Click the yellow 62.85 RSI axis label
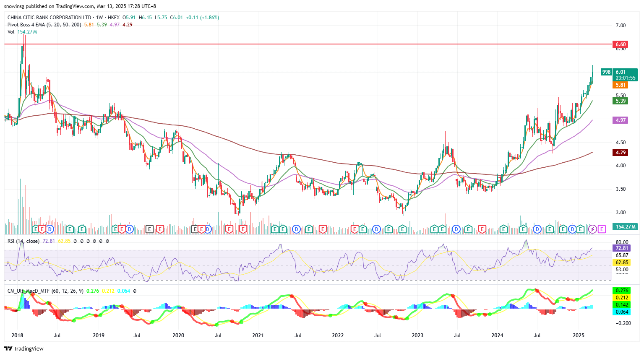This screenshot has width=644, height=356. (621, 262)
